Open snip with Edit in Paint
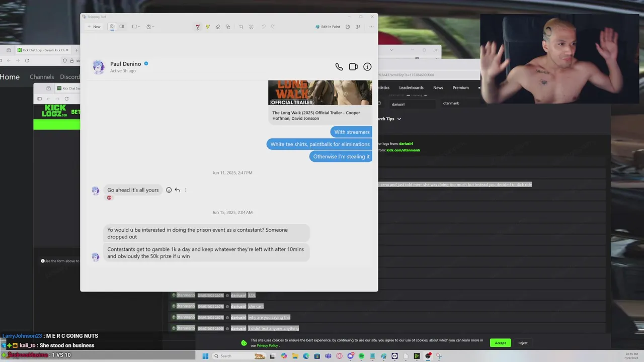The height and width of the screenshot is (362, 644). 328,27
